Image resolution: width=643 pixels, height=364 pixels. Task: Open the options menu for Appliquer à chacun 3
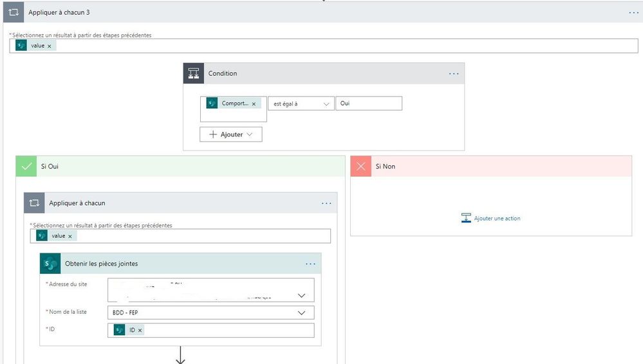[x=633, y=13]
